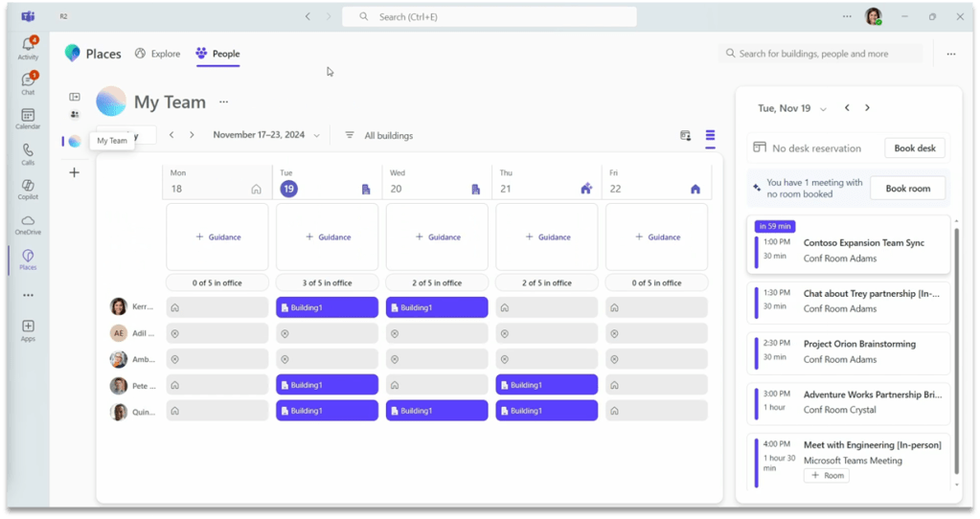Click the Book room button
Image resolution: width=980 pixels, height=519 pixels.
(907, 189)
